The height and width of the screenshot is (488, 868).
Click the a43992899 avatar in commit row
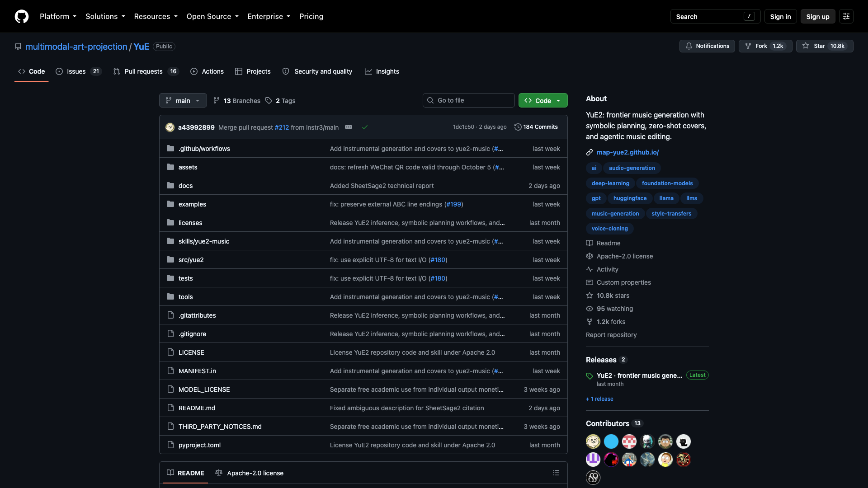[x=170, y=127]
